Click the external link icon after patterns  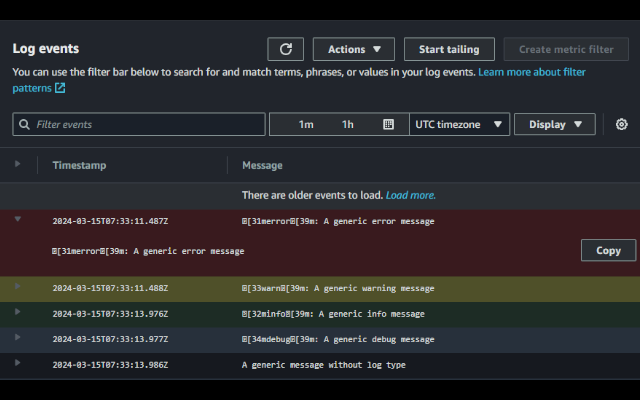point(60,88)
